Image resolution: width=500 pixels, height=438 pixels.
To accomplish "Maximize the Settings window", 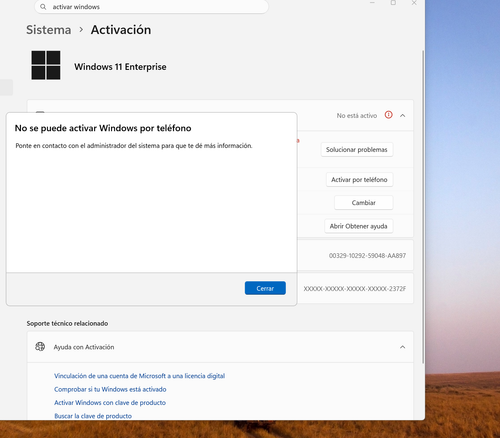I will click(x=393, y=3).
